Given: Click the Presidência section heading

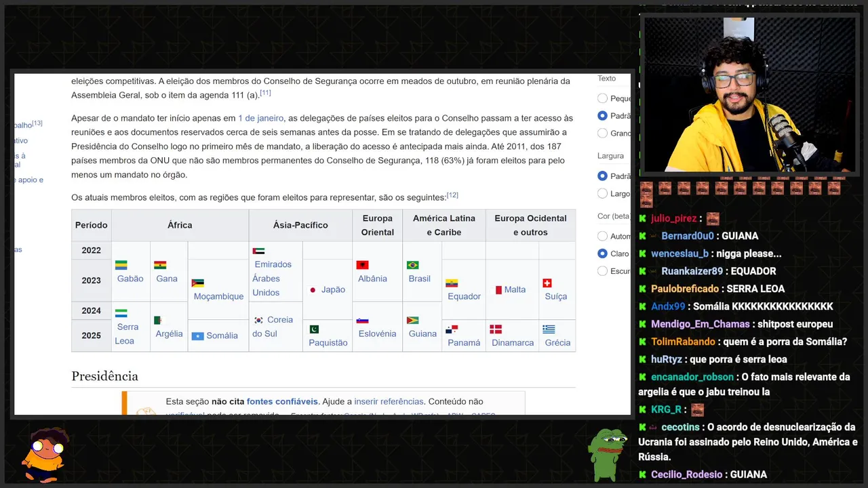Looking at the screenshot, I should pos(104,376).
